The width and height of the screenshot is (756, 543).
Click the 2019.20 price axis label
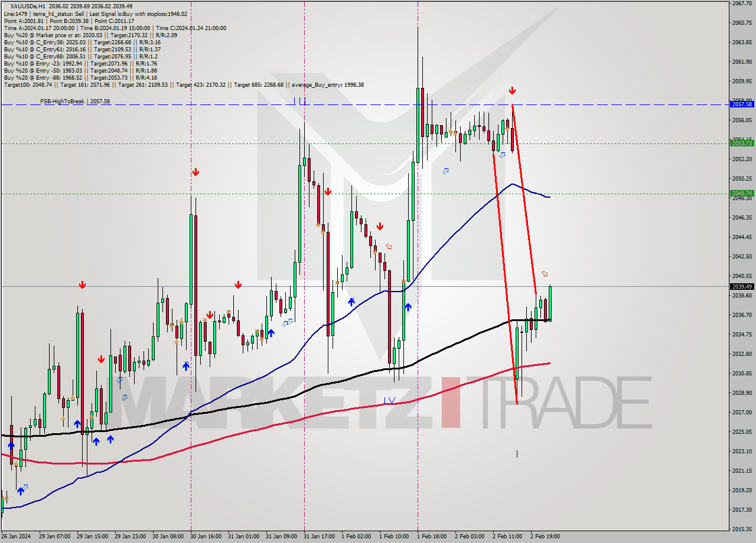[742, 490]
